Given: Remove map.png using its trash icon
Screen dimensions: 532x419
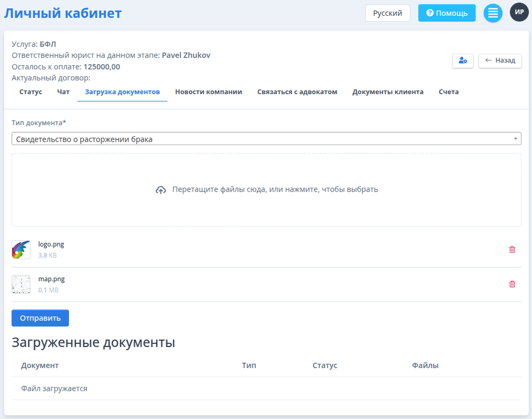Looking at the screenshot, I should [x=512, y=284].
